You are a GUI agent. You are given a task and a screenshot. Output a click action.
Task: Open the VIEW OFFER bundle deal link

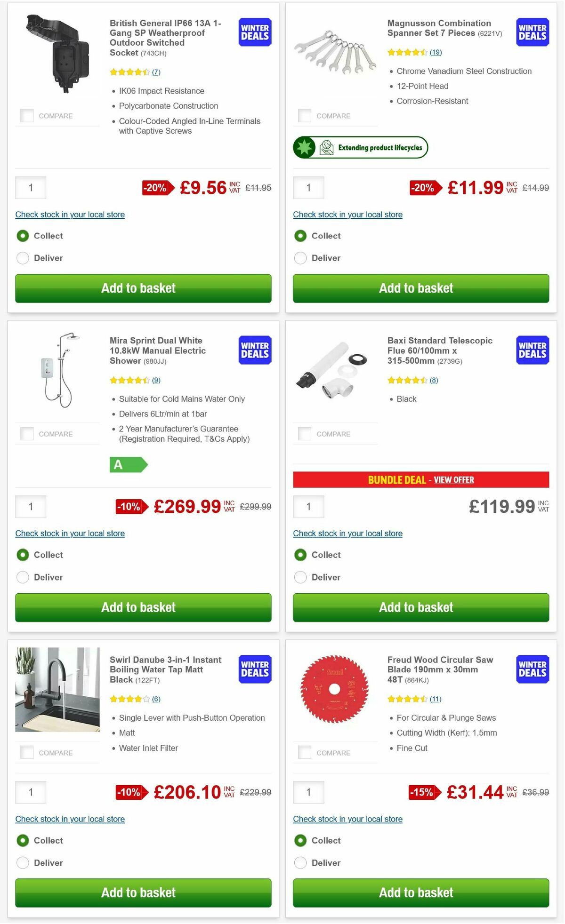pos(454,479)
